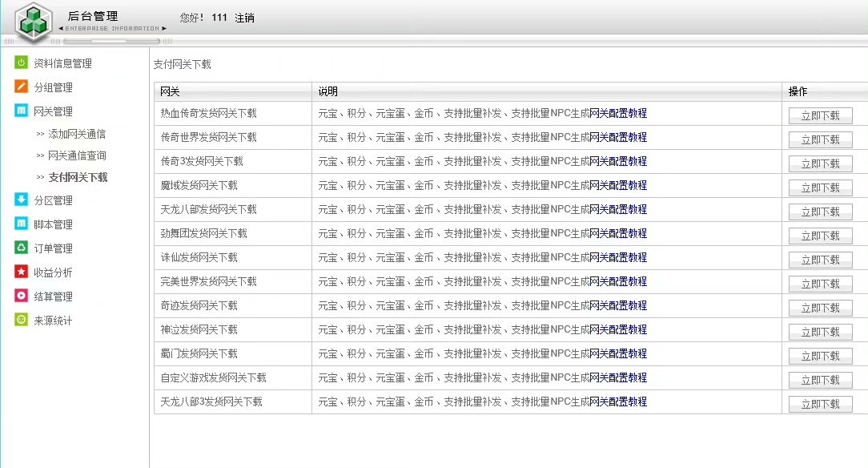Click the green power icon beside 资料信息管理
868x468 pixels.
coord(21,63)
